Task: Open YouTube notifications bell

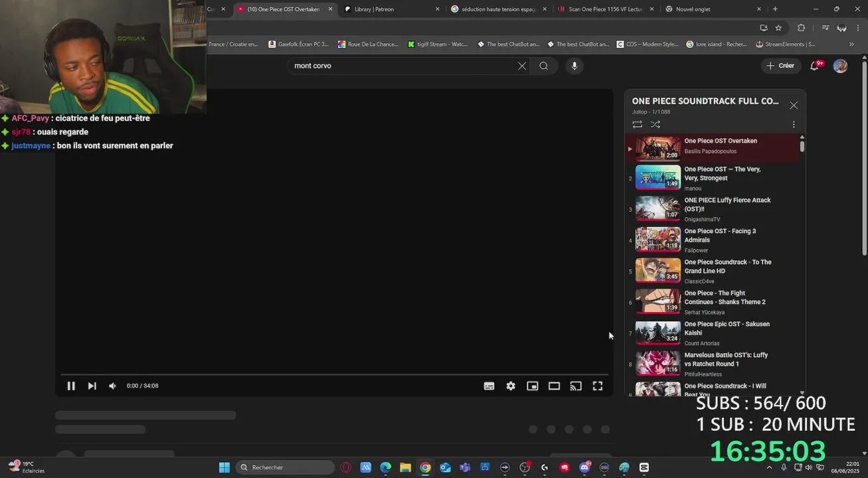Action: pos(815,66)
